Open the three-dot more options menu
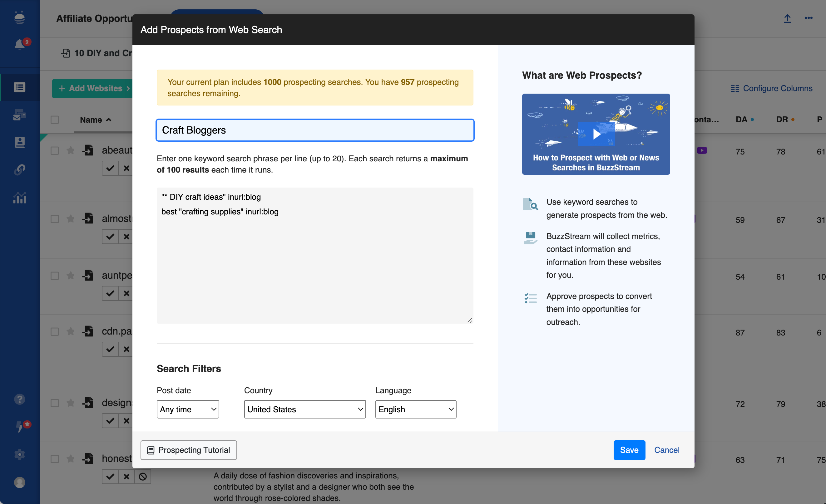This screenshot has height=504, width=826. click(x=808, y=18)
